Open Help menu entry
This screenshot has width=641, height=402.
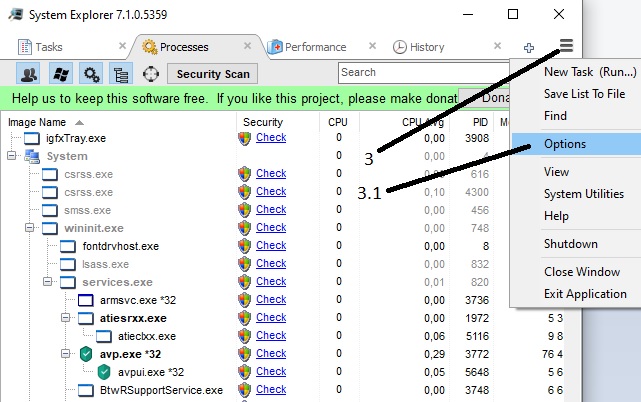(x=556, y=216)
